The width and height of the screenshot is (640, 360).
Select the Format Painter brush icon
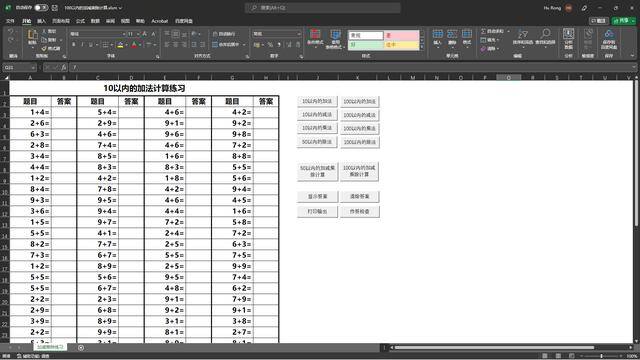[44, 49]
